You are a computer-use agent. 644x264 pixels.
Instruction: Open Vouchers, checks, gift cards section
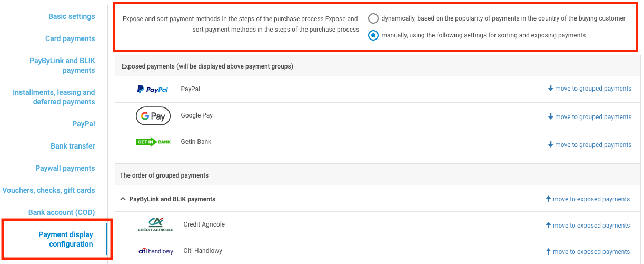(48, 190)
